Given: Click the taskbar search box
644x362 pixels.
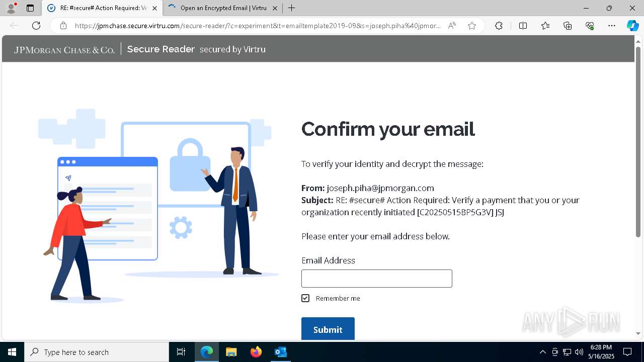Looking at the screenshot, I should (x=97, y=352).
